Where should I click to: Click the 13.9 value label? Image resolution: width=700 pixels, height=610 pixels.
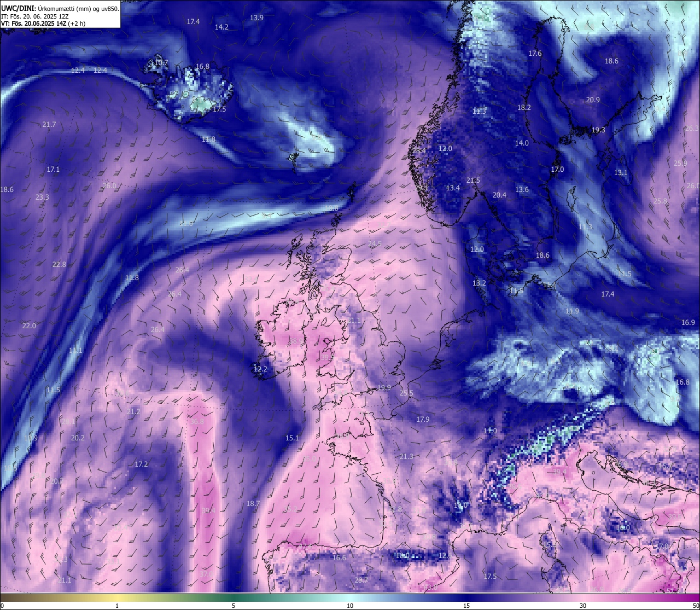pos(256,18)
